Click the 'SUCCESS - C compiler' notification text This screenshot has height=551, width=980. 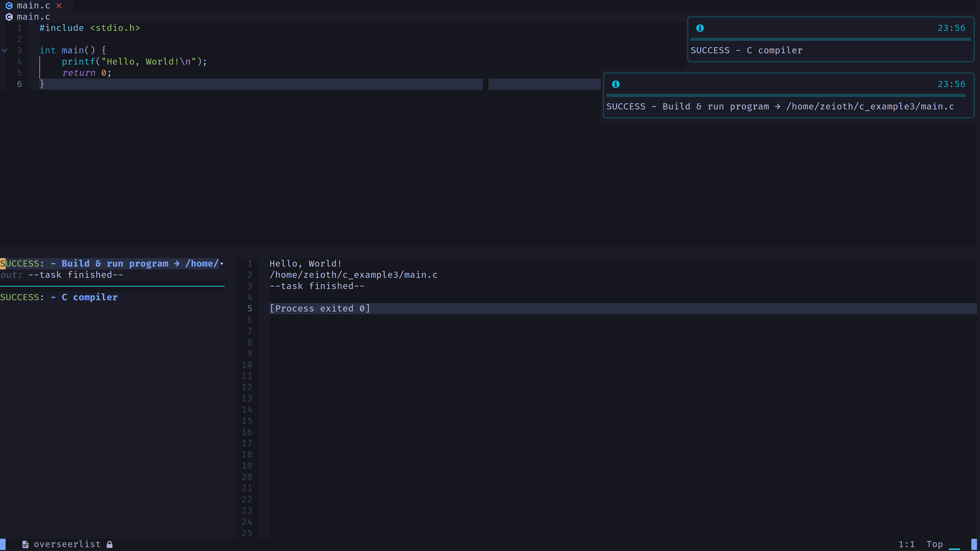[746, 50]
